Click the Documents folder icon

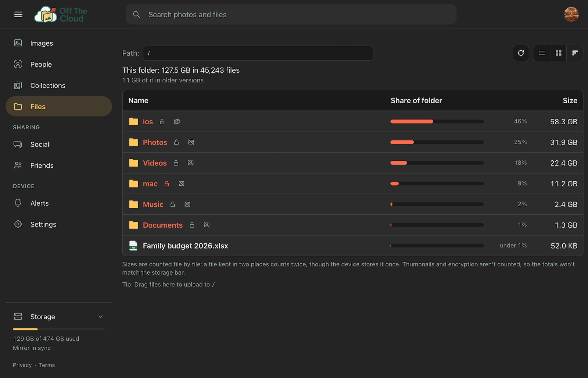[x=134, y=225]
